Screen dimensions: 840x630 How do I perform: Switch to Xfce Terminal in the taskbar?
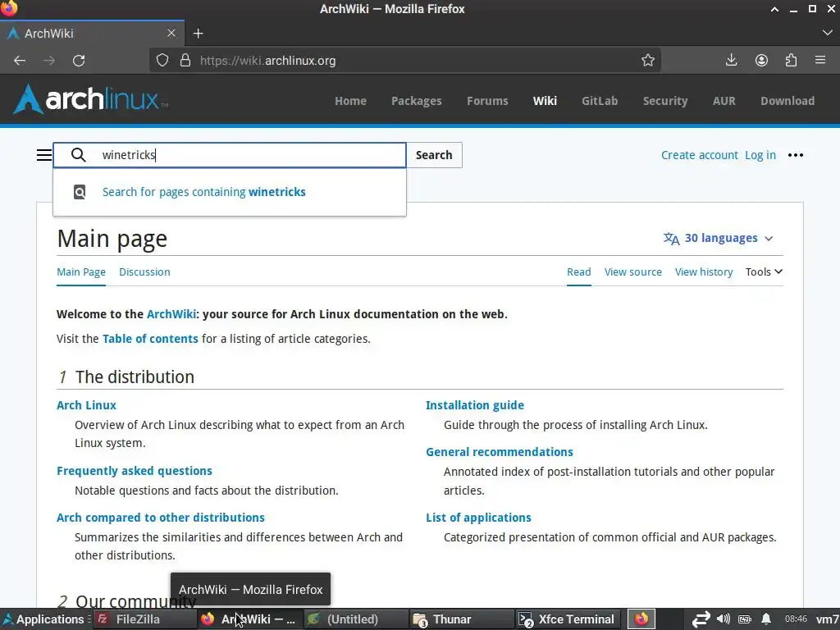(568, 619)
